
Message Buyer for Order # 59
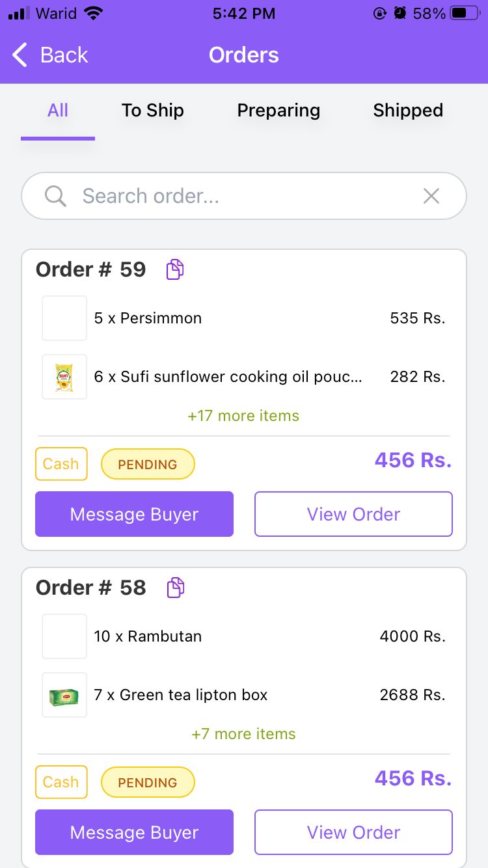[x=134, y=514]
